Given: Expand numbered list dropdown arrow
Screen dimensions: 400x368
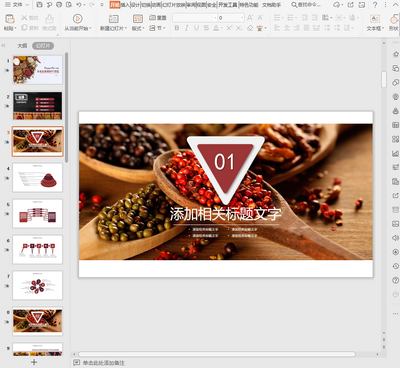Looking at the screenshot, I should (296, 18).
